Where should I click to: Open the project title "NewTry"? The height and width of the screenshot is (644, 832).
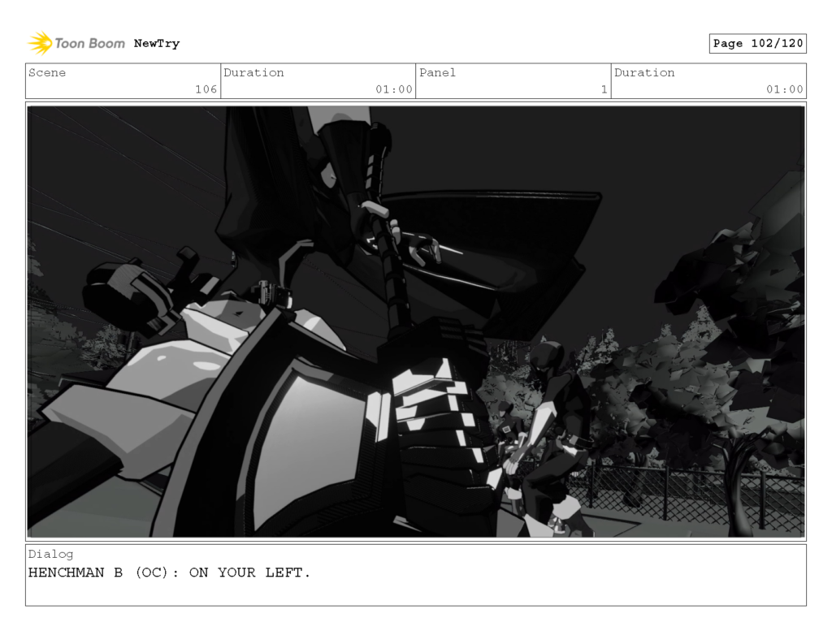(157, 43)
